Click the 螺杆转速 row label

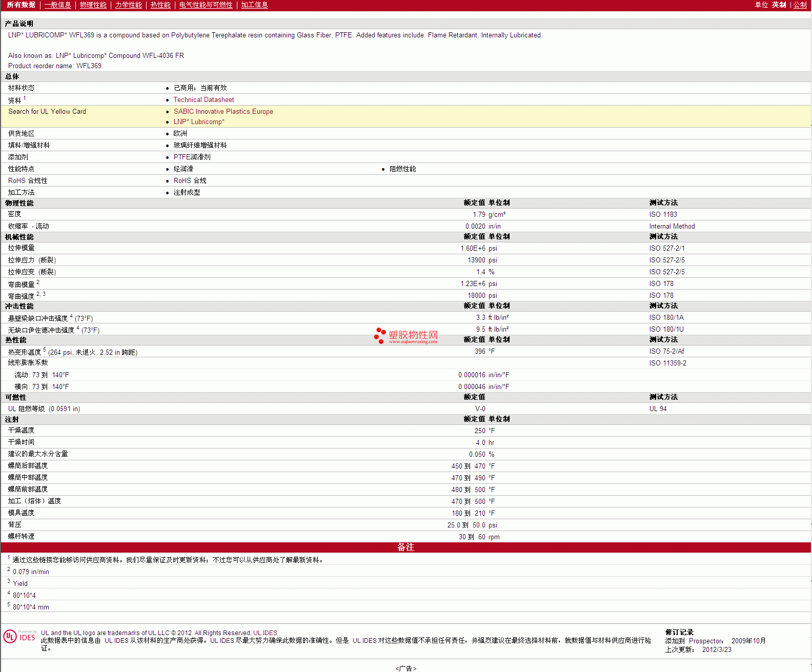21,537
